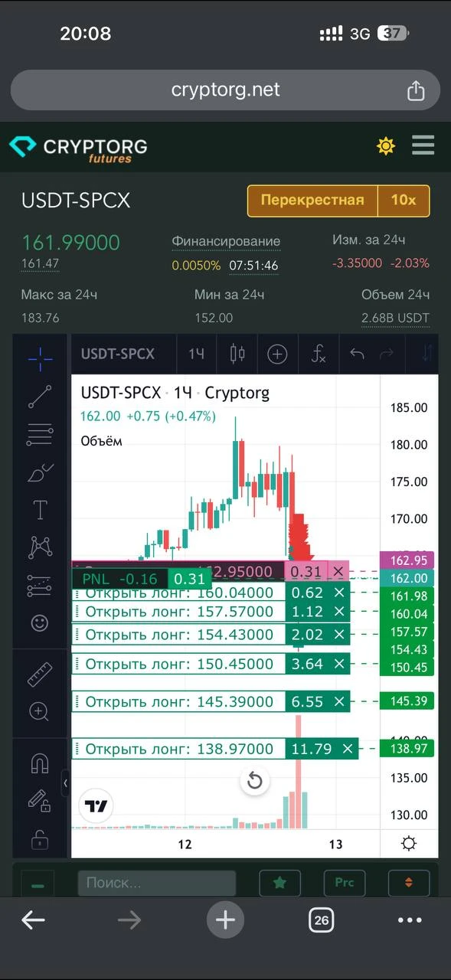Viewport: 451px width, 980px height.
Task: Select the trend line drawing tool
Action: (x=40, y=397)
